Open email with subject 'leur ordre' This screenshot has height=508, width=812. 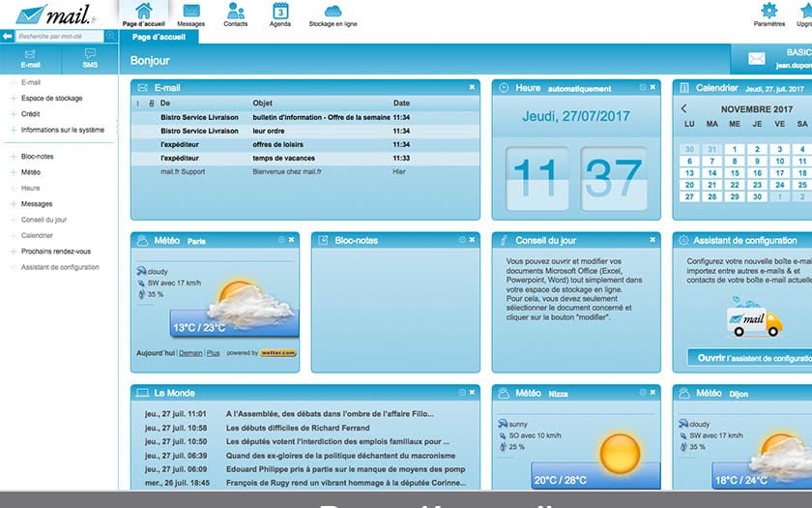(305, 132)
